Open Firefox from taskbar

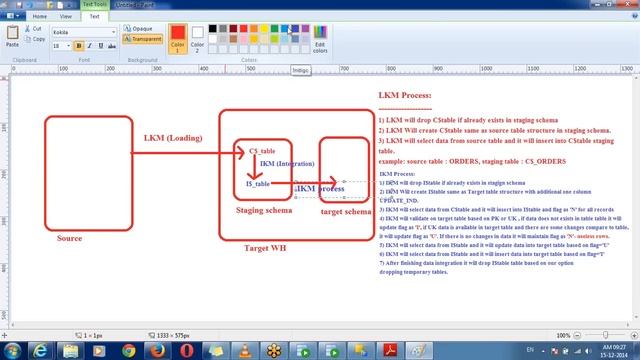[x=158, y=351]
